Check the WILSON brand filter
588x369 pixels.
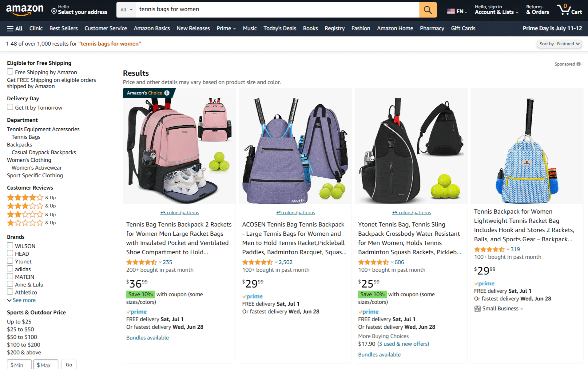pyautogui.click(x=10, y=246)
